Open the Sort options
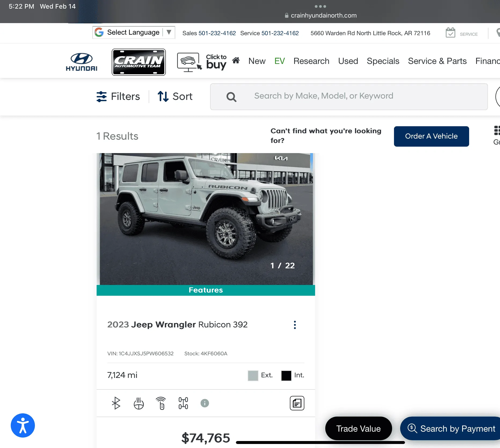 175,96
